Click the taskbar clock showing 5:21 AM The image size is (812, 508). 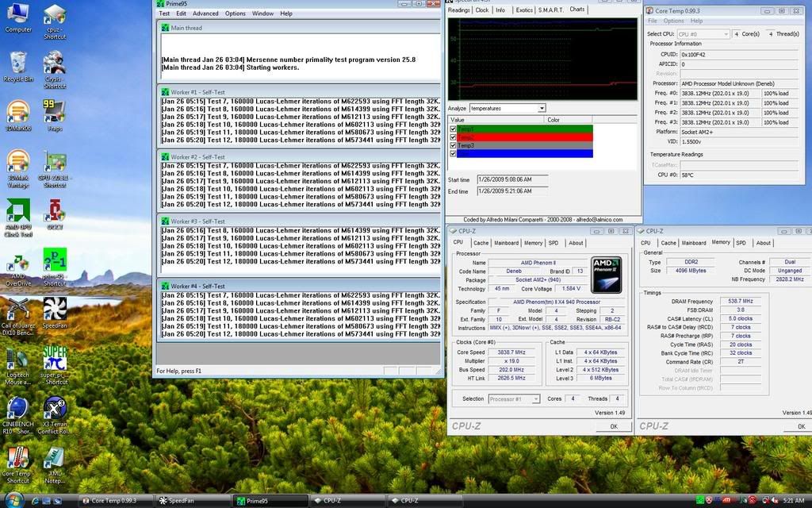coord(793,500)
